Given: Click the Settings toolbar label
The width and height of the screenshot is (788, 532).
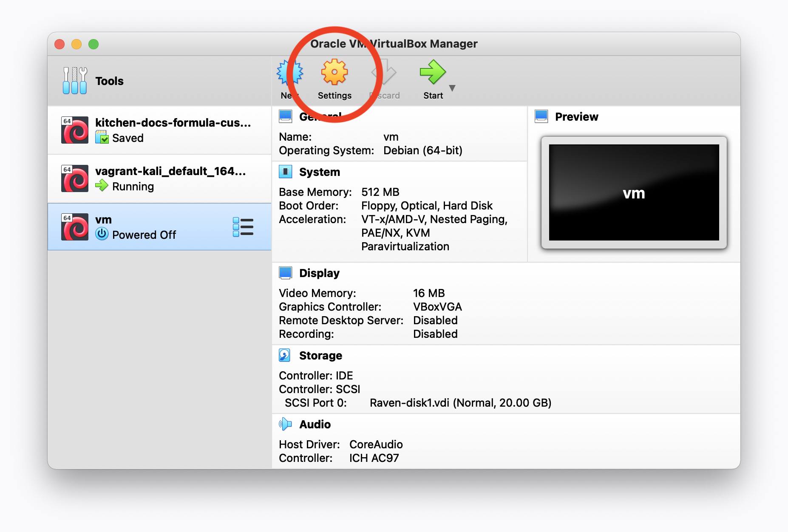Looking at the screenshot, I should [334, 95].
